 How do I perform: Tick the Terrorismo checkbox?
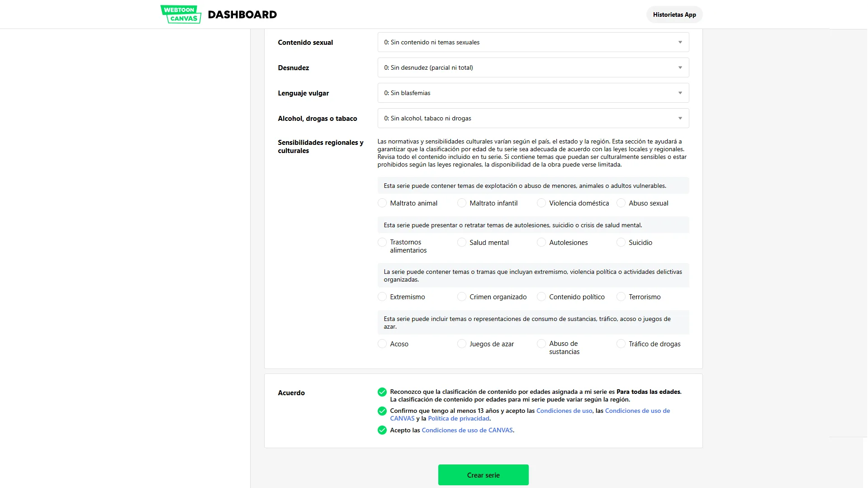tap(621, 297)
